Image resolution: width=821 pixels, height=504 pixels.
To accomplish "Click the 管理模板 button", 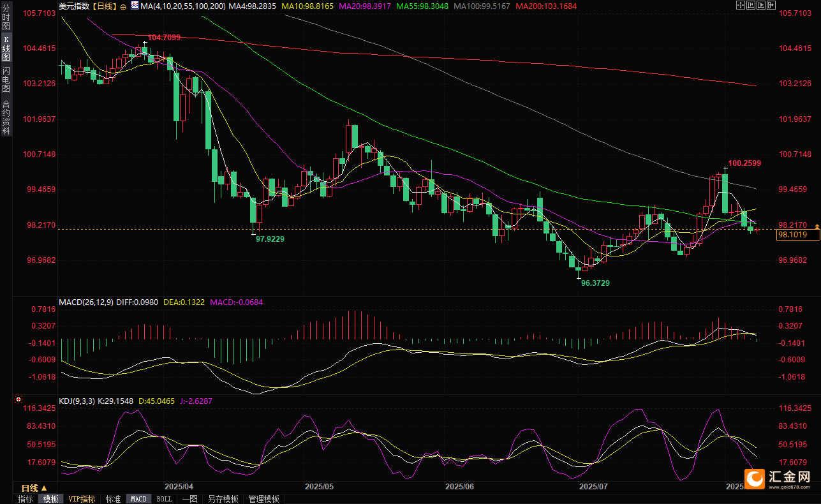I will coord(263,499).
